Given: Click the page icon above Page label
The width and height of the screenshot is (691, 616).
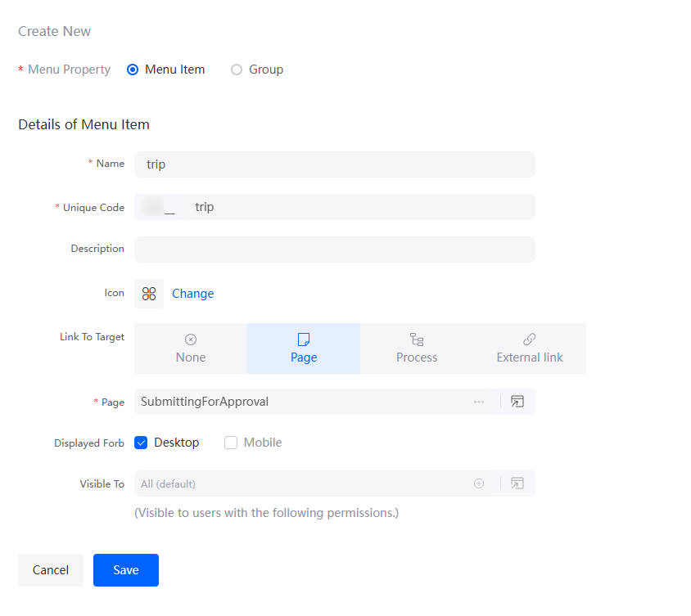Looking at the screenshot, I should (304, 339).
